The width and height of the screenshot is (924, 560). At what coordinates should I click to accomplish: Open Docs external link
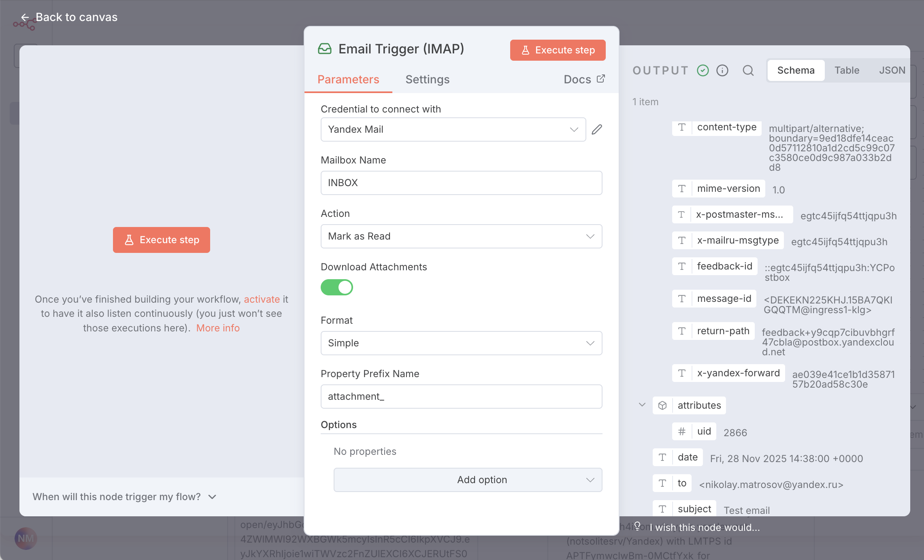coord(584,79)
